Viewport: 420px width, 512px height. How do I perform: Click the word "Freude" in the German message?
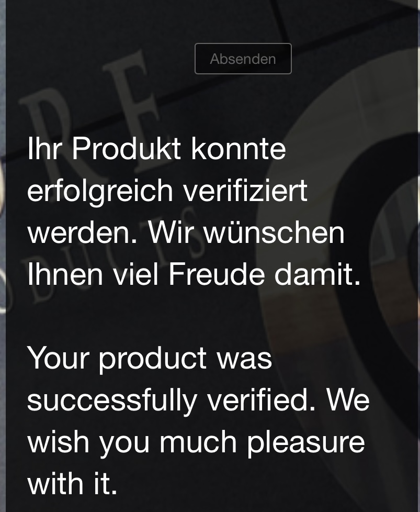coord(217,274)
